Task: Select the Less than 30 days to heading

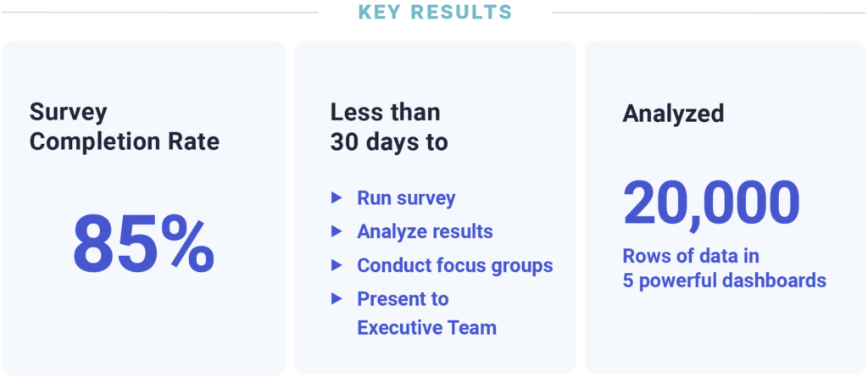Action: [389, 127]
